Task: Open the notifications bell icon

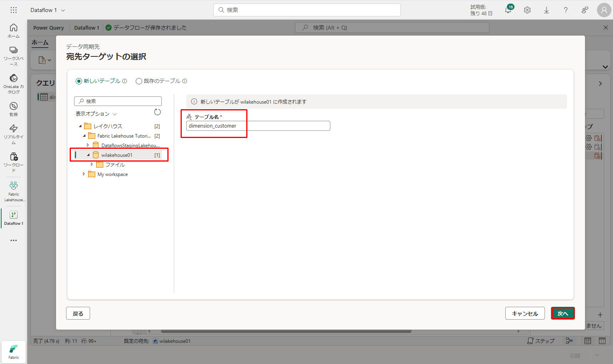Action: 508,10
